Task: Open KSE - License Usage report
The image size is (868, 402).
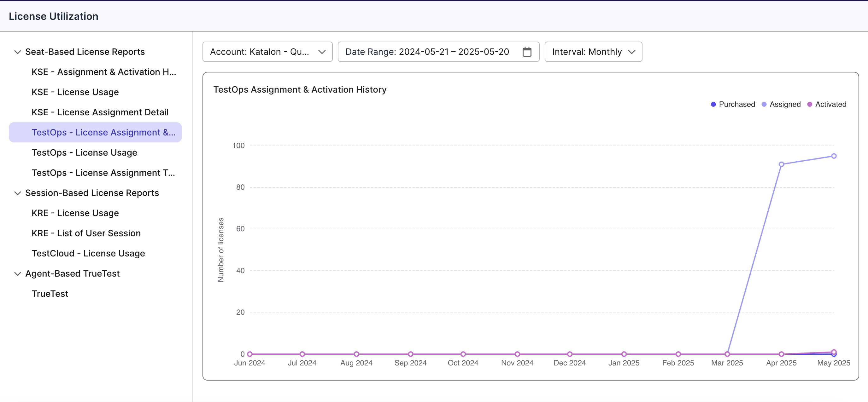Action: [75, 92]
